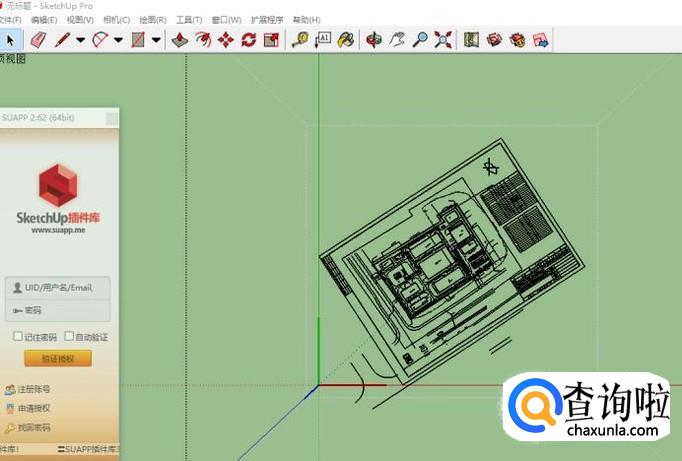Click the Zoom Extents tool
Viewport: 682px width, 461px height.
pyautogui.click(x=443, y=40)
